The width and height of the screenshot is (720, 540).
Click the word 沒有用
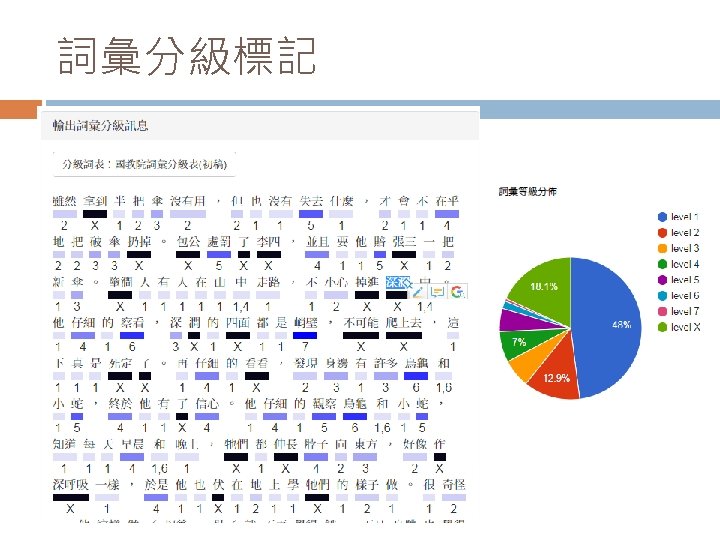point(187,201)
